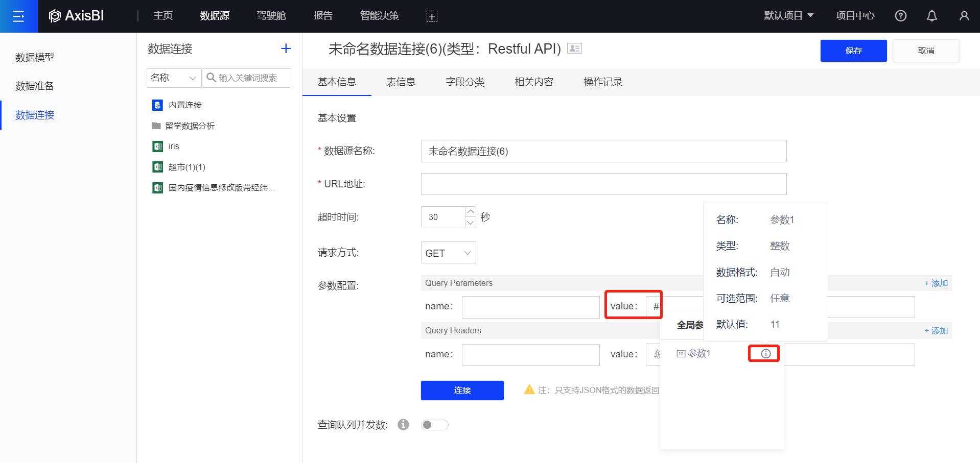Click the add-tab plus box icon
The image size is (980, 463).
click(x=432, y=16)
